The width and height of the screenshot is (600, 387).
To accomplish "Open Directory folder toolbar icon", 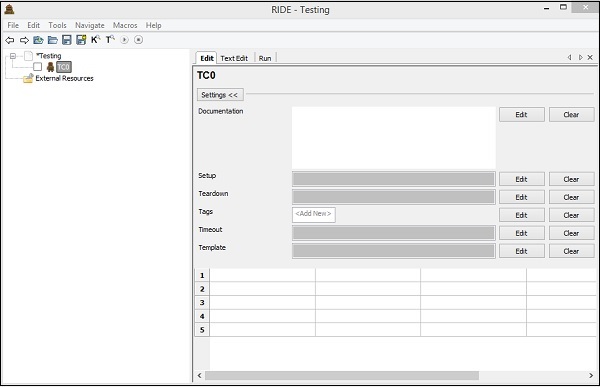I will (x=52, y=40).
